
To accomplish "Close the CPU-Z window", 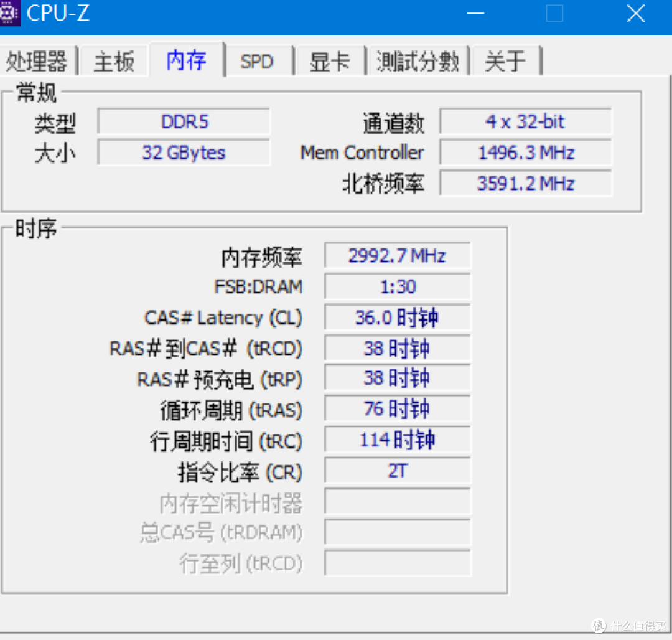I will pyautogui.click(x=636, y=13).
